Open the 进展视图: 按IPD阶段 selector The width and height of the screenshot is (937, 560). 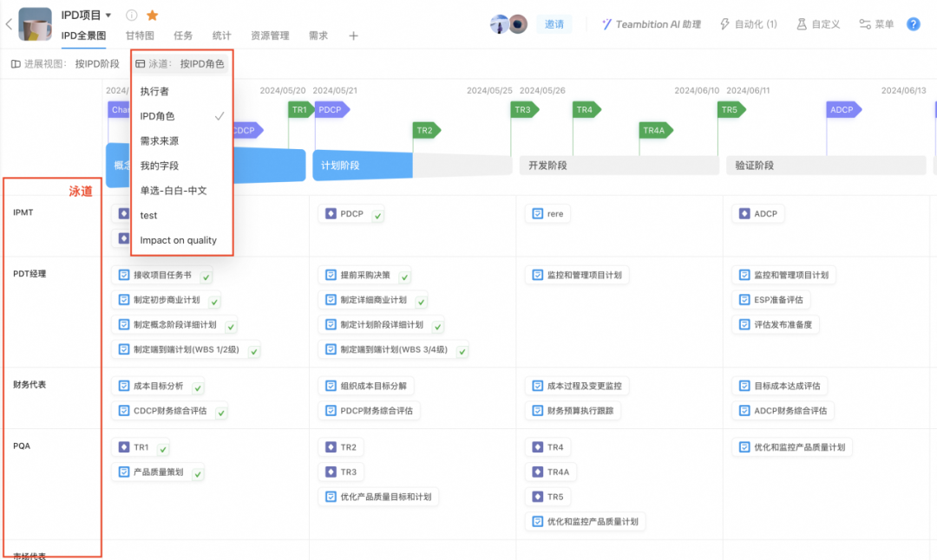coord(66,63)
